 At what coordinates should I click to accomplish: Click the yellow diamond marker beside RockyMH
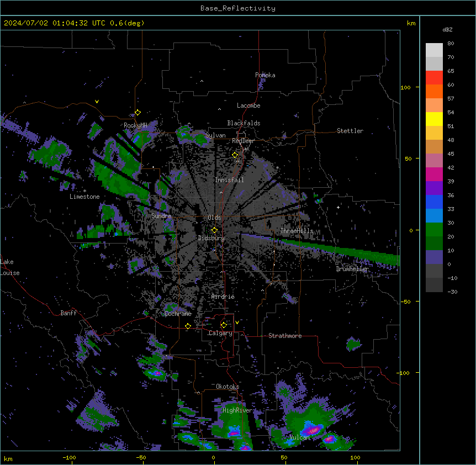137,113
